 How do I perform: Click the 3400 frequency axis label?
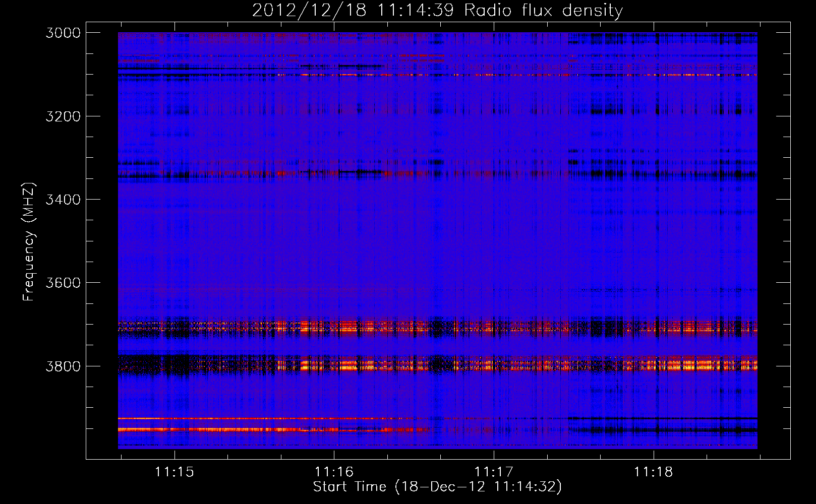[x=63, y=200]
